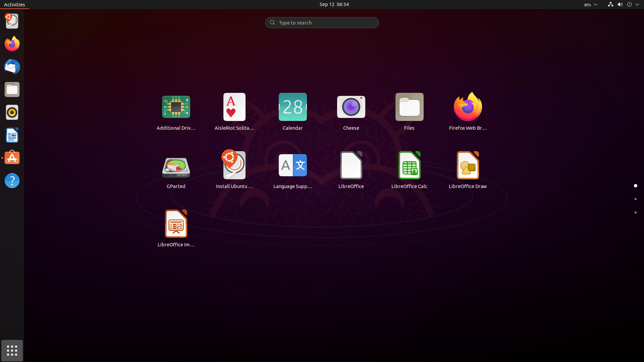Click the Activities menu button
The height and width of the screenshot is (362, 644).
pos(14,4)
